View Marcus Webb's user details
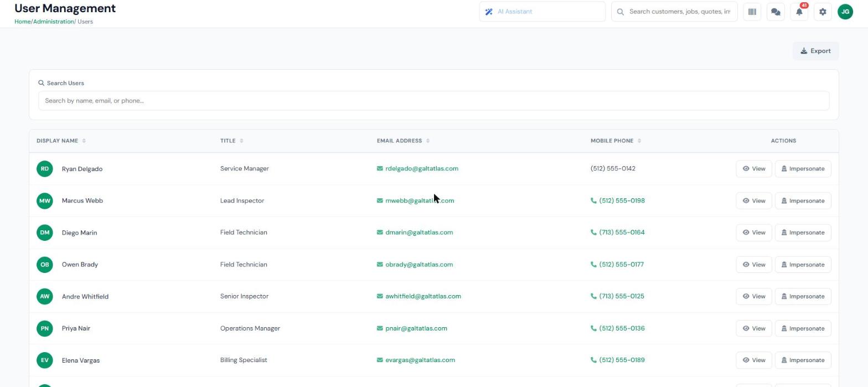Image resolution: width=868 pixels, height=387 pixels. 753,201
